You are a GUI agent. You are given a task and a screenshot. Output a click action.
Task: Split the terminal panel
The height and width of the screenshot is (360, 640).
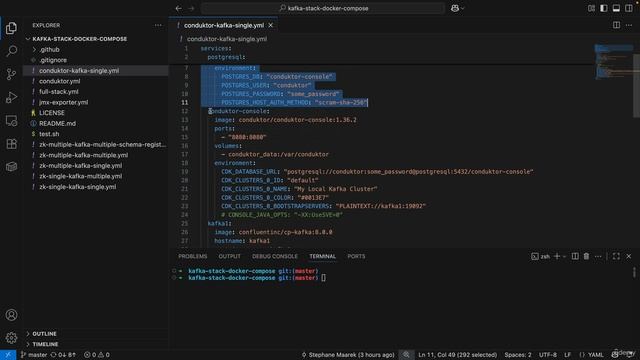click(575, 256)
